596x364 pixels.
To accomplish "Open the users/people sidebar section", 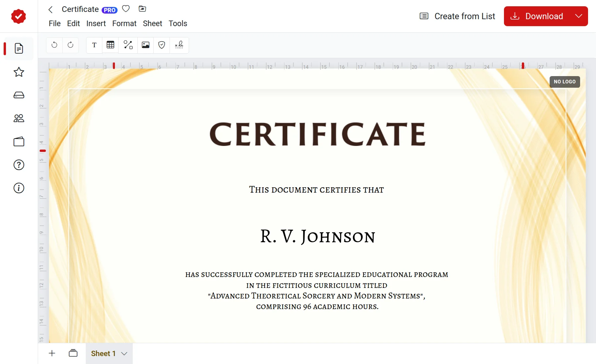I will 19,118.
